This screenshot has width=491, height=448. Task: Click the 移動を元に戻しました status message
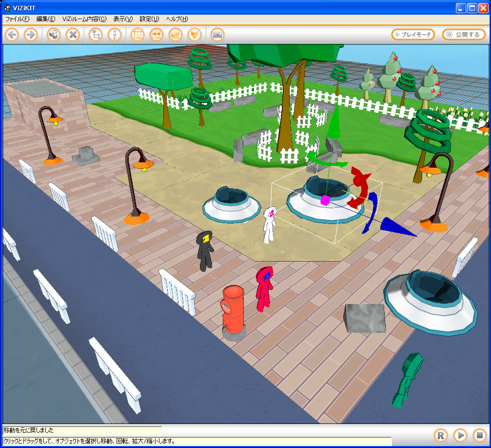[x=28, y=430]
